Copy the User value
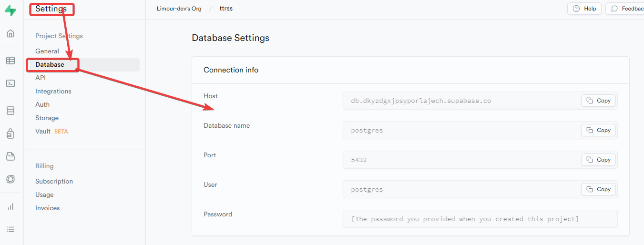Viewport: 644px width, 245px height. coord(598,189)
